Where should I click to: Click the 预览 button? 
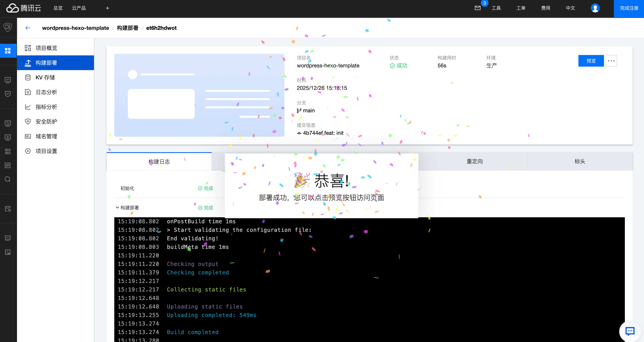591,61
